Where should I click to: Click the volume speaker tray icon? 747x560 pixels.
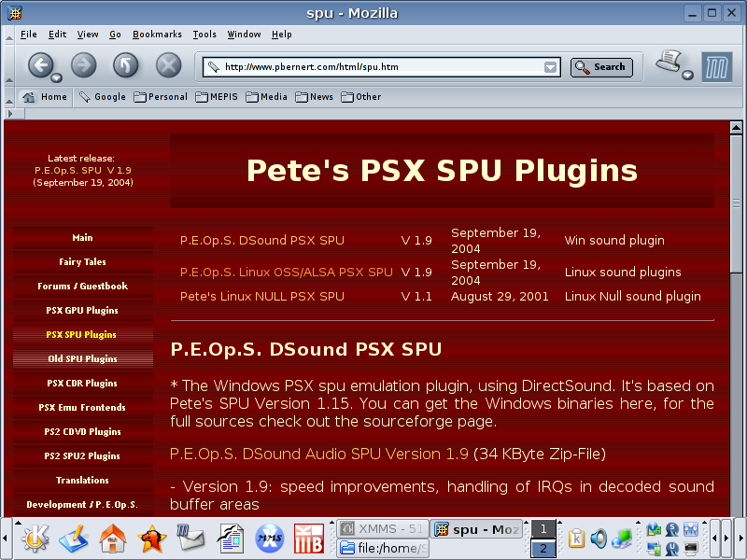point(599,539)
